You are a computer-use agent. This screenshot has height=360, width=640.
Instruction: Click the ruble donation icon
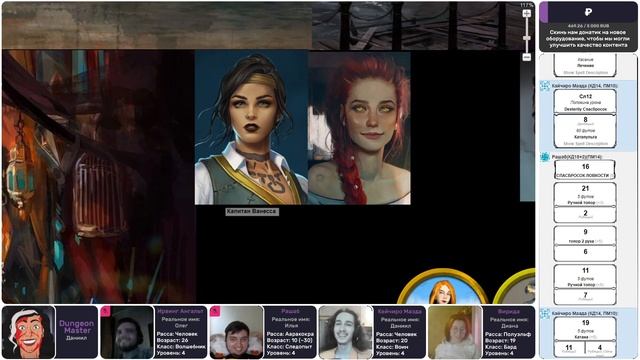point(588,12)
